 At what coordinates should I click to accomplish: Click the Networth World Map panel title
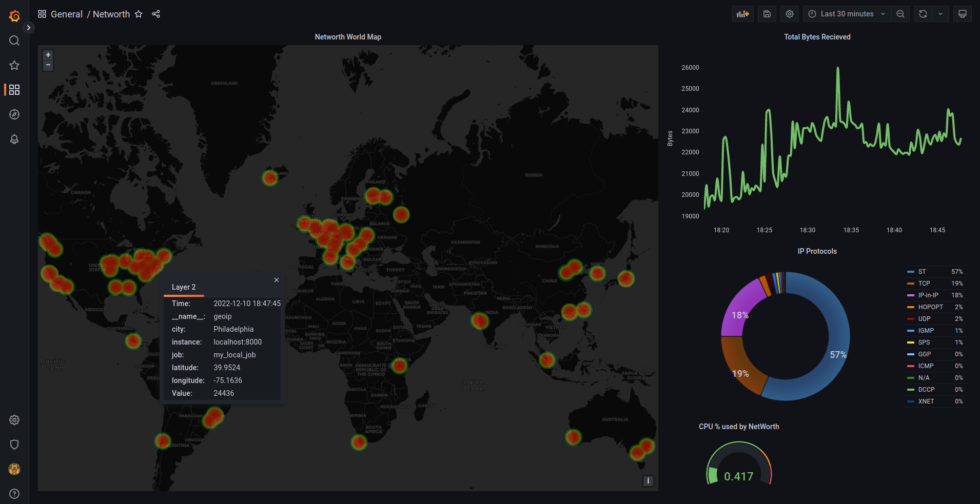[x=348, y=37]
